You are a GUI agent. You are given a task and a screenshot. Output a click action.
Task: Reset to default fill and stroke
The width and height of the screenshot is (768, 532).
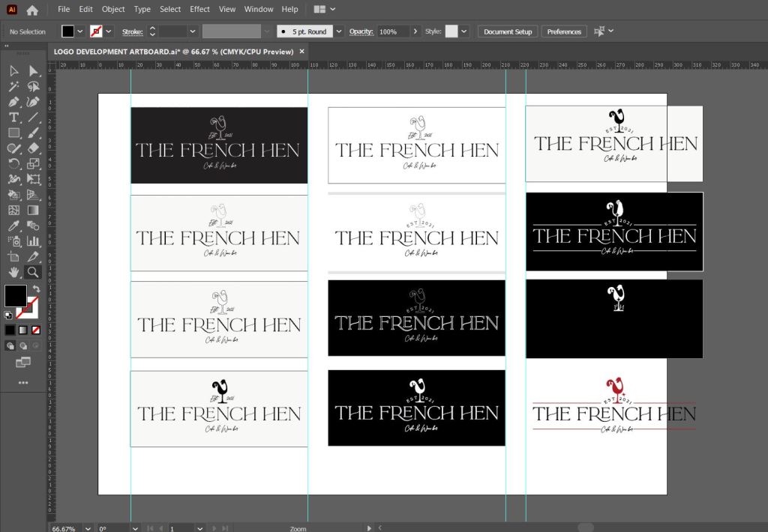pyautogui.click(x=7, y=315)
